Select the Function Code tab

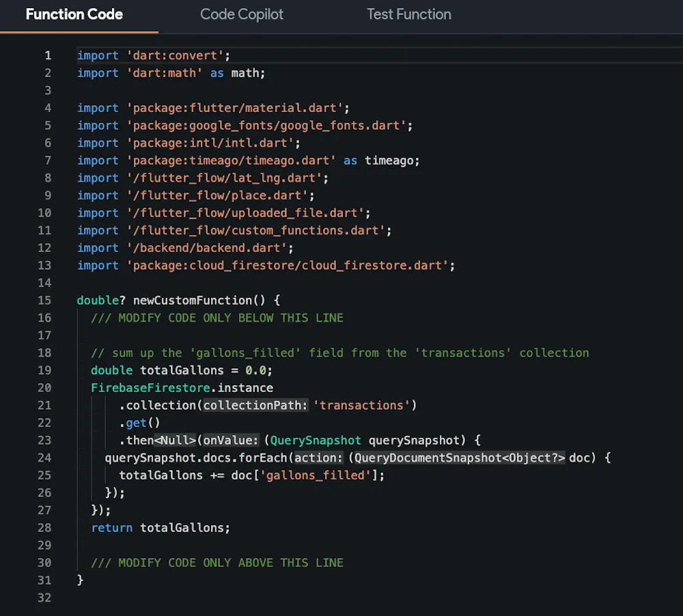(x=74, y=14)
